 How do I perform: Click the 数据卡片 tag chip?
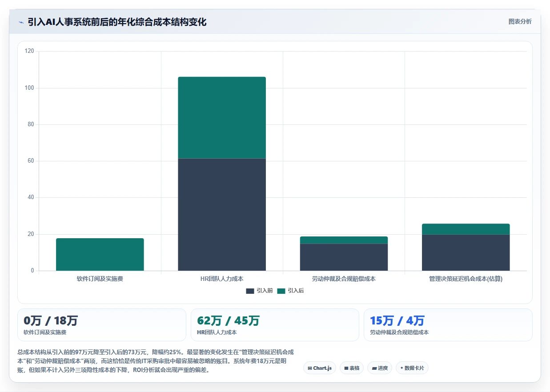412,368
